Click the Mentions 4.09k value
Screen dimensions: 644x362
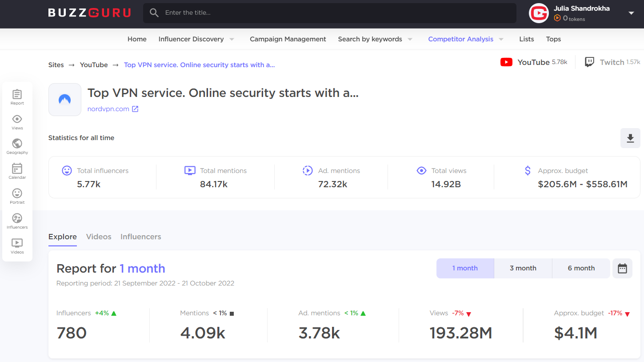click(203, 333)
